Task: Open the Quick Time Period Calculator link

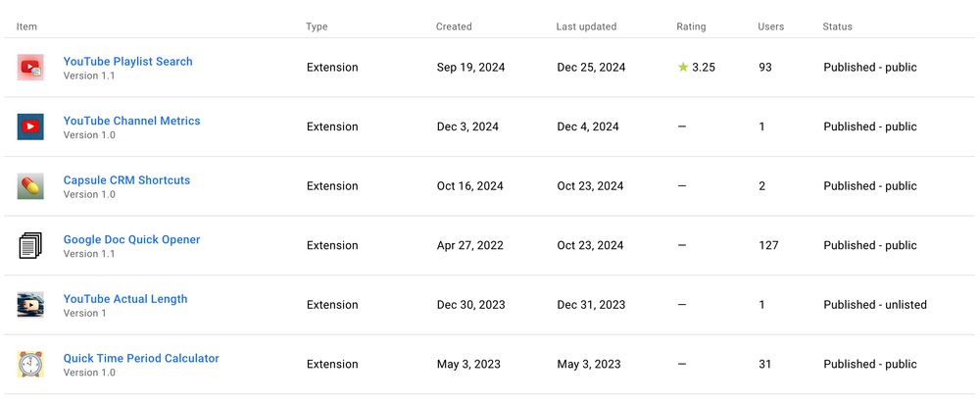Action: click(x=141, y=359)
